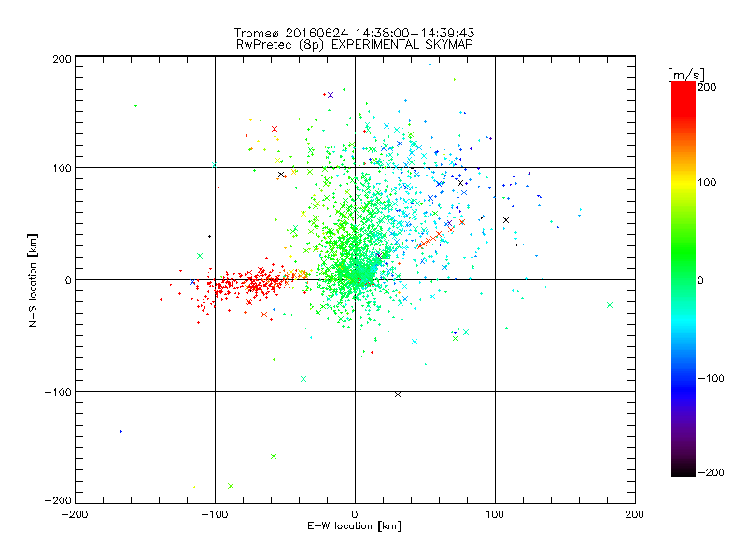Click the N-S axis "0" tick label
The image size is (747, 560).
point(68,280)
